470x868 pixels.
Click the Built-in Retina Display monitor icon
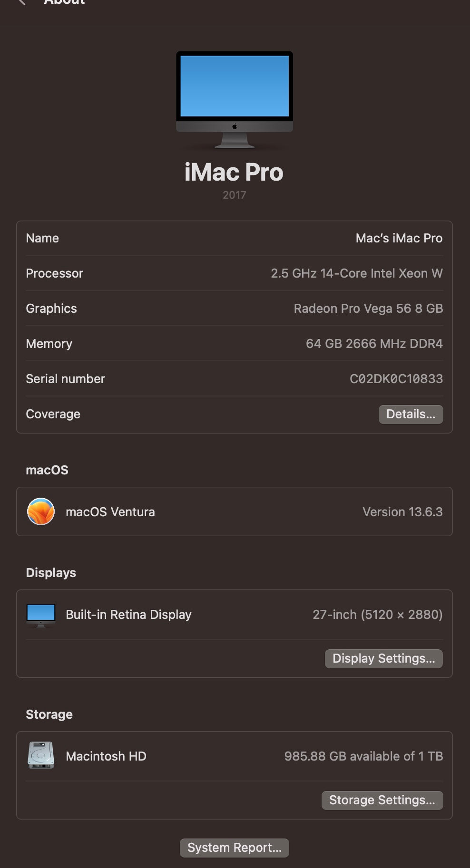(41, 615)
